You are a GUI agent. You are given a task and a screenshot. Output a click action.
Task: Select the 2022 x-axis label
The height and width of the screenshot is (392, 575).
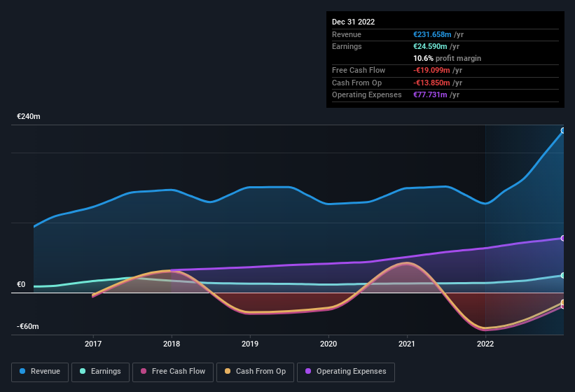pyautogui.click(x=485, y=344)
